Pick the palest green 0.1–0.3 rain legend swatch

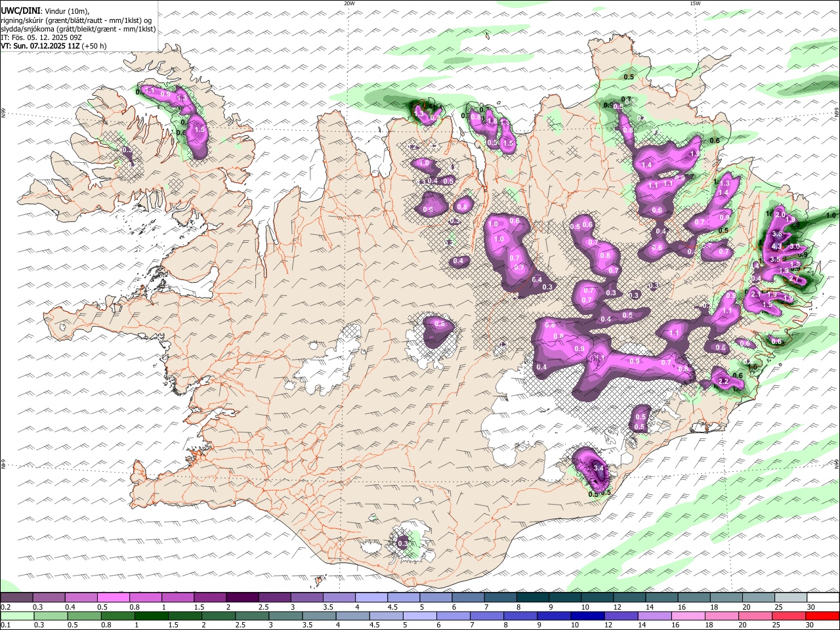pyautogui.click(x=17, y=616)
